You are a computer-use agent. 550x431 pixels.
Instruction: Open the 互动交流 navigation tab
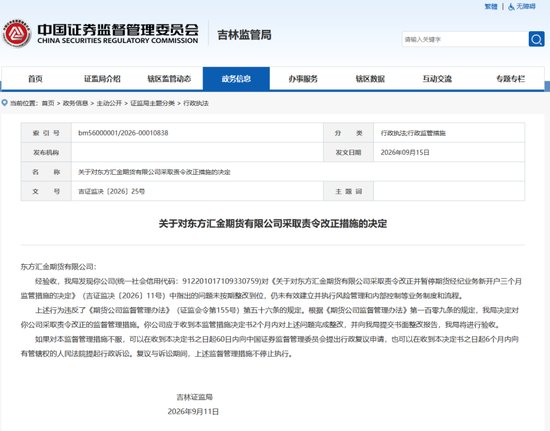point(437,79)
